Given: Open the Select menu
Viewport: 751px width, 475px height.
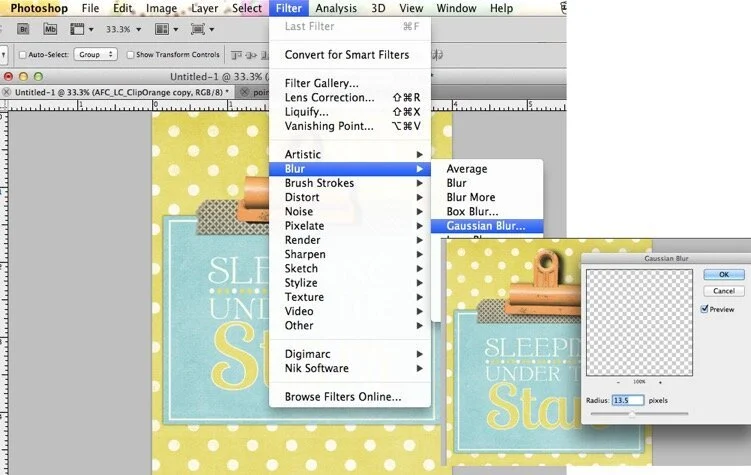Looking at the screenshot, I should [x=247, y=8].
